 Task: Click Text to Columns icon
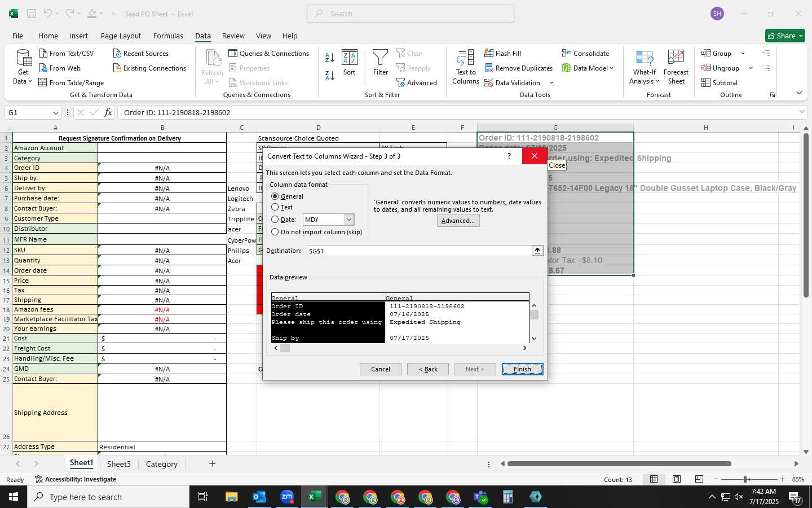[466, 58]
